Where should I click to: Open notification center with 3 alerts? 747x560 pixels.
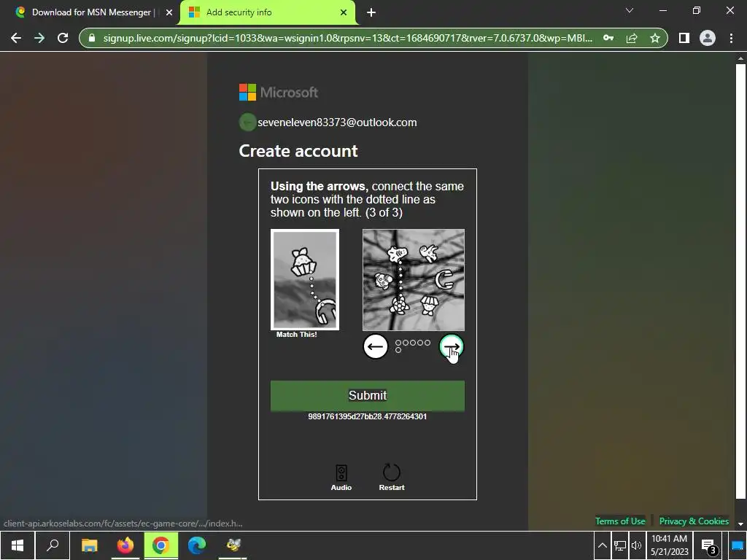pyautogui.click(x=709, y=547)
